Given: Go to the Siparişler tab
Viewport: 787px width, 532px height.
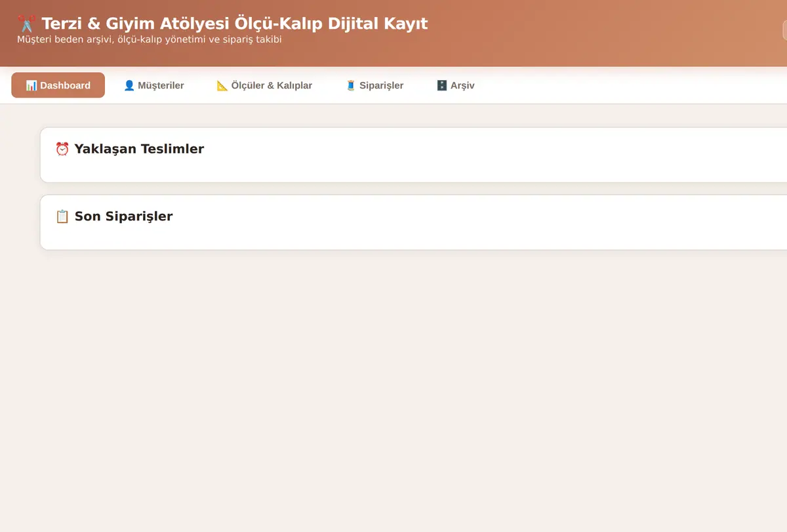Looking at the screenshot, I should pos(374,85).
